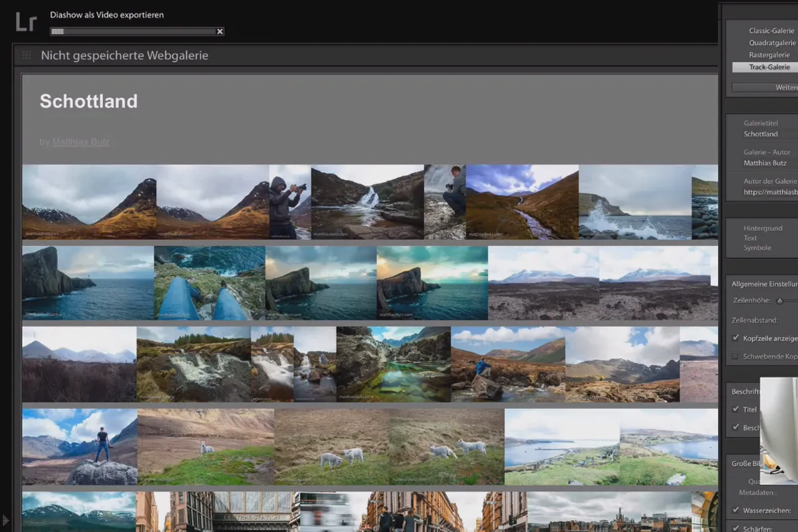798x532 pixels.
Task: Click the Allgemeine Einstellungen section header
Action: coord(765,283)
